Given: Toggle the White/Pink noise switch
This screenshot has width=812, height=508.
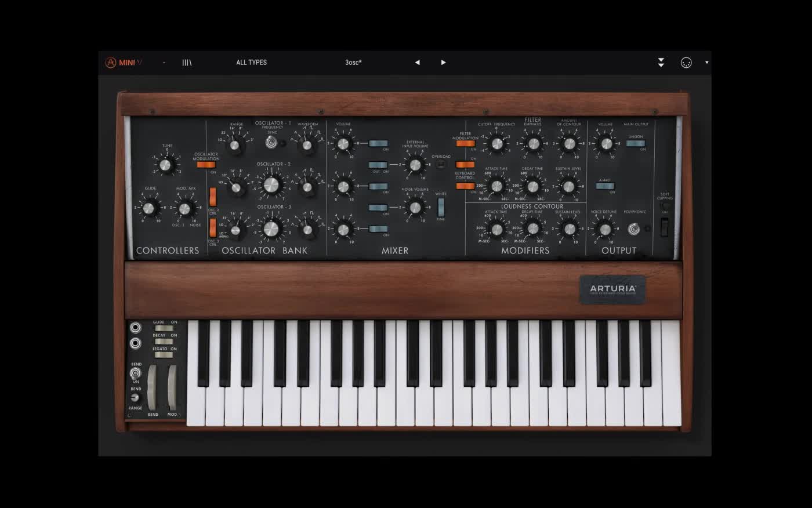Looking at the screenshot, I should [441, 207].
